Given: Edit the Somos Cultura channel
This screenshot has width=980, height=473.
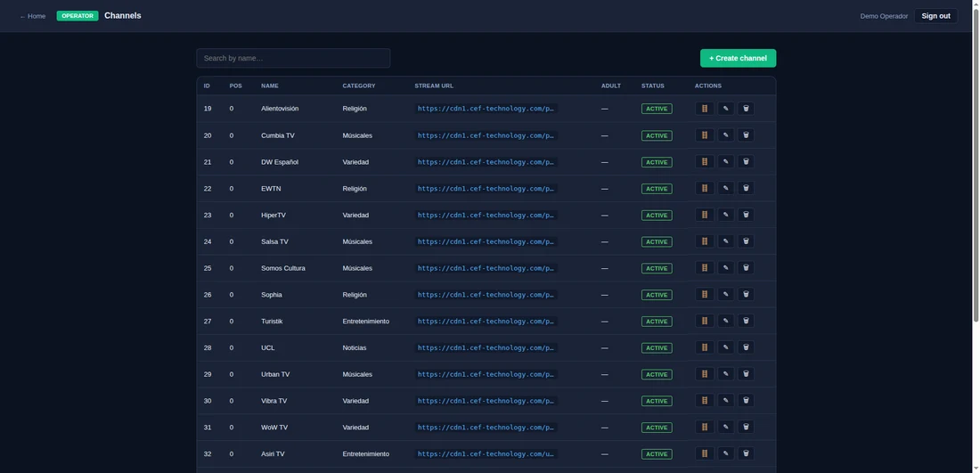Looking at the screenshot, I should point(725,267).
